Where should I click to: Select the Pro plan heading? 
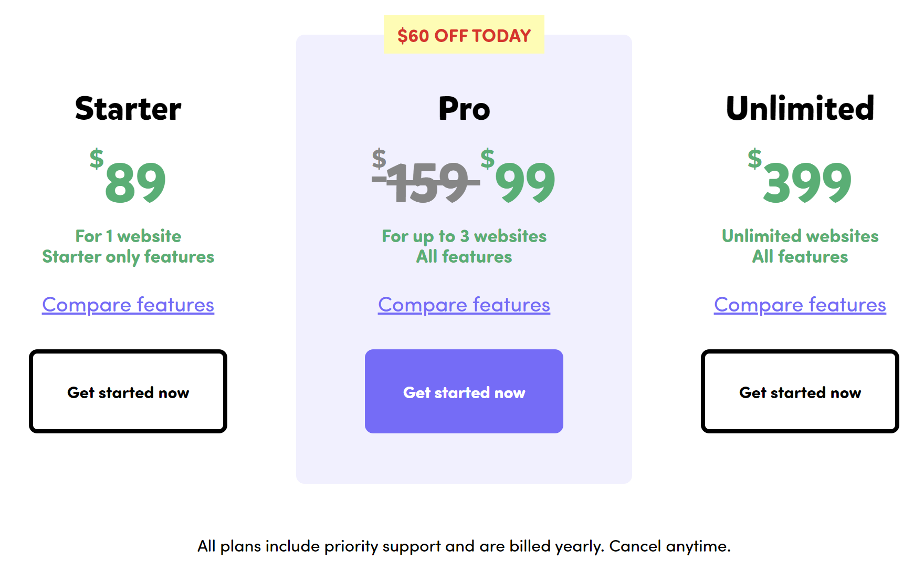point(464,109)
